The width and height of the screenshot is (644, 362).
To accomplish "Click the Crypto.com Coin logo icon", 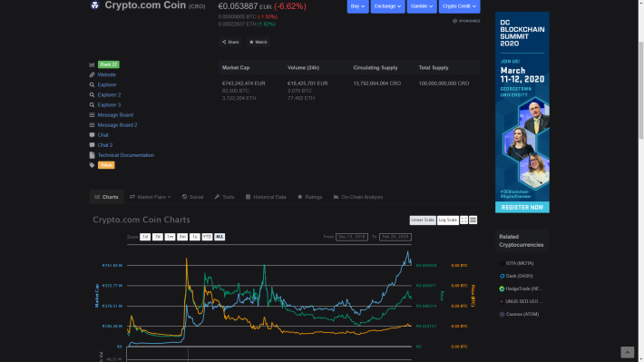I will 95,5.
